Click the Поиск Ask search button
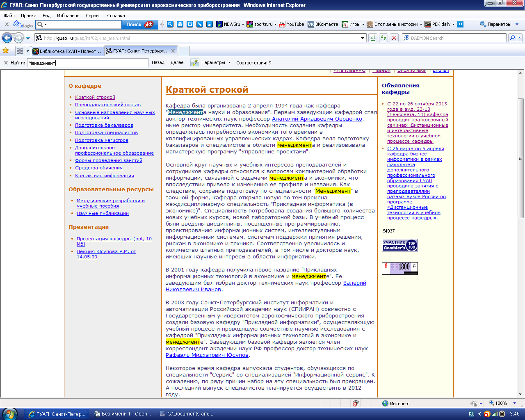 click(139, 24)
